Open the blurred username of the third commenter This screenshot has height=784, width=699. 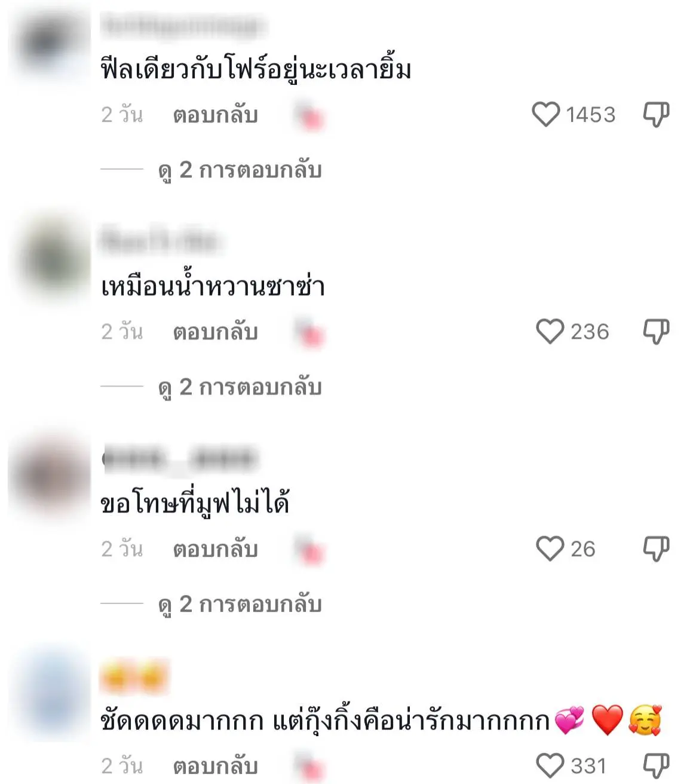coord(180,459)
